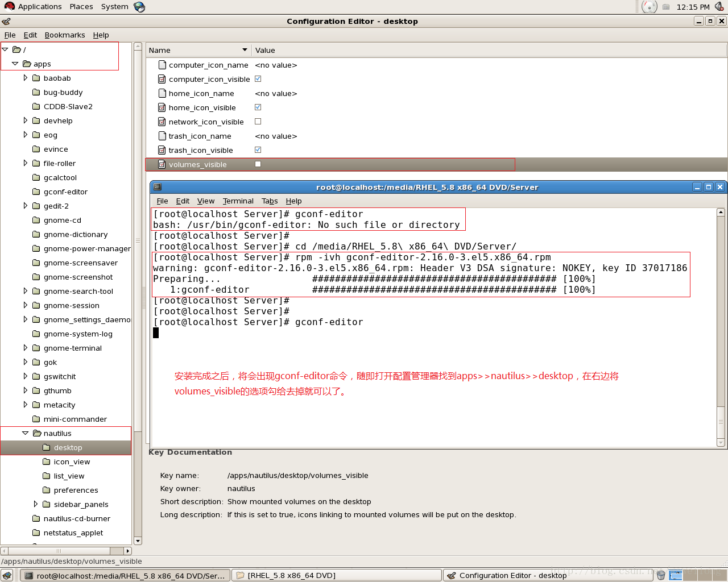Expand the baobab folder
The height and width of the screenshot is (582, 728).
26,78
